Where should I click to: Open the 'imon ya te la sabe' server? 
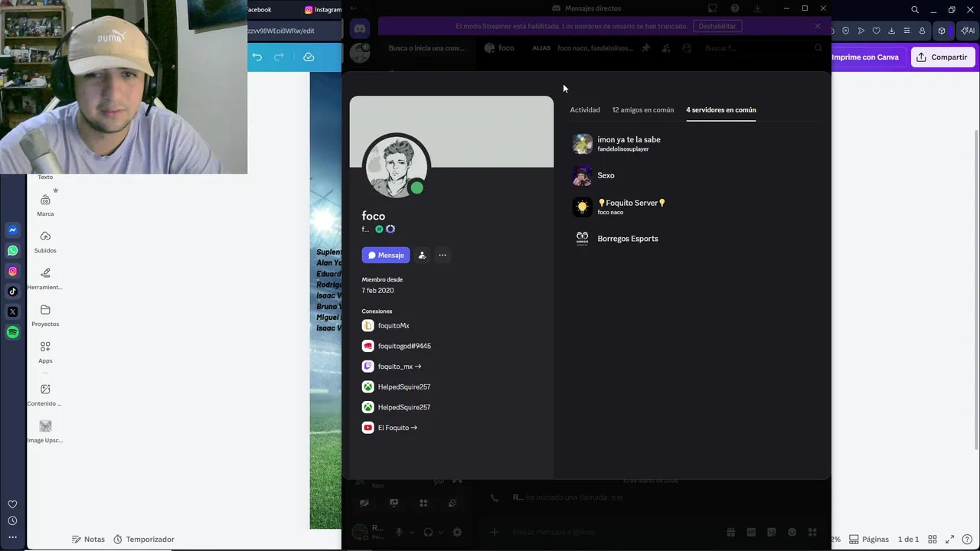click(617, 143)
